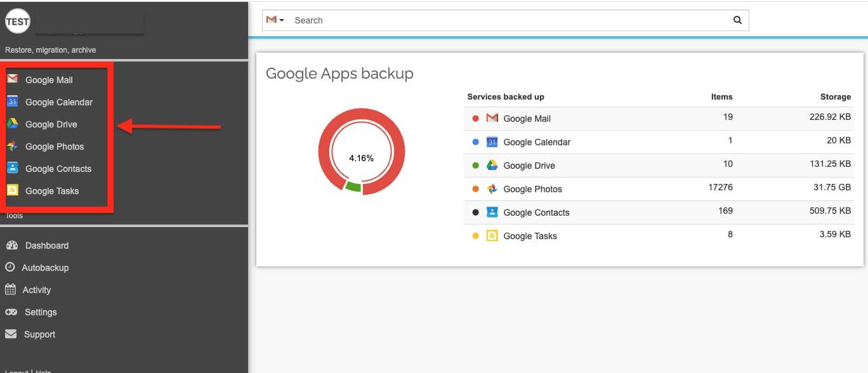Open the Gmail service dropdown in search bar
Viewport: 868px width, 373px height.
point(275,20)
